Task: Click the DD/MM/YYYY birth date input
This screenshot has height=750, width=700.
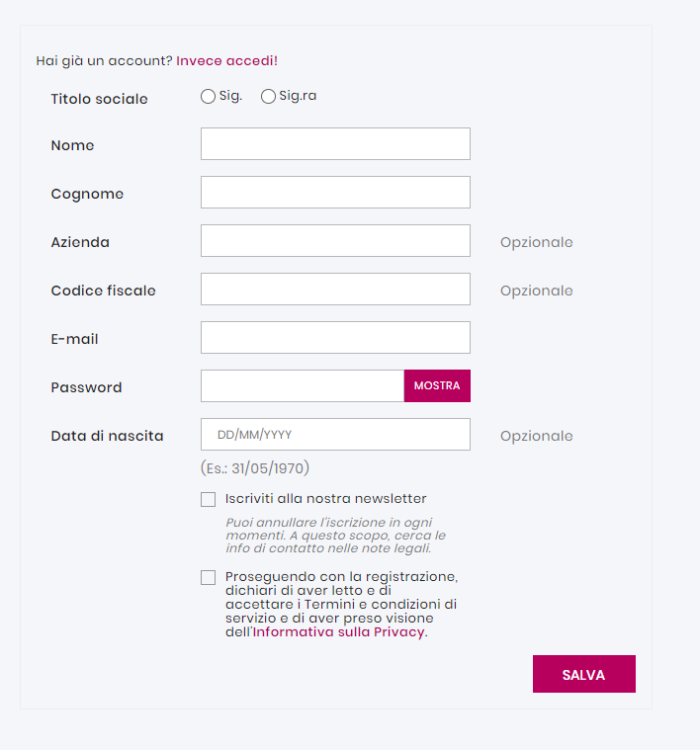Action: (x=335, y=435)
